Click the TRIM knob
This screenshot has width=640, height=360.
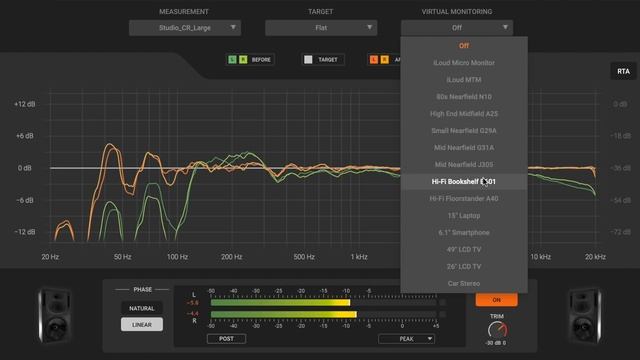497,330
